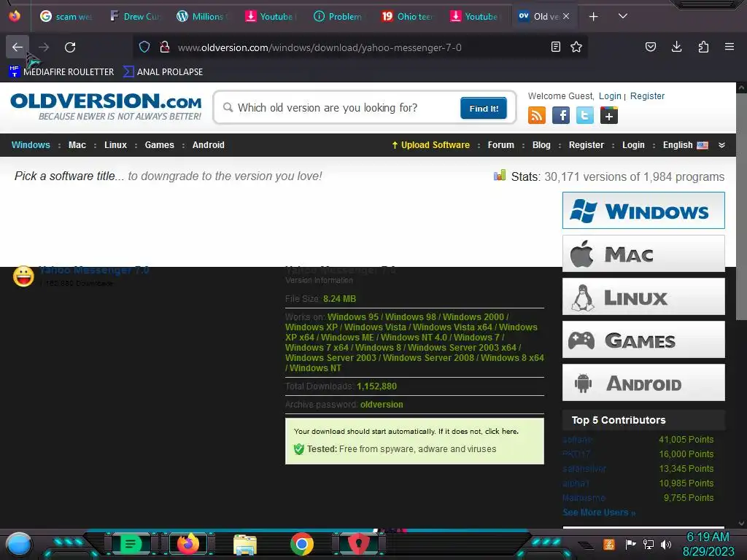Open Blog from the navigation bar
This screenshot has height=560, width=747.
pyautogui.click(x=541, y=145)
